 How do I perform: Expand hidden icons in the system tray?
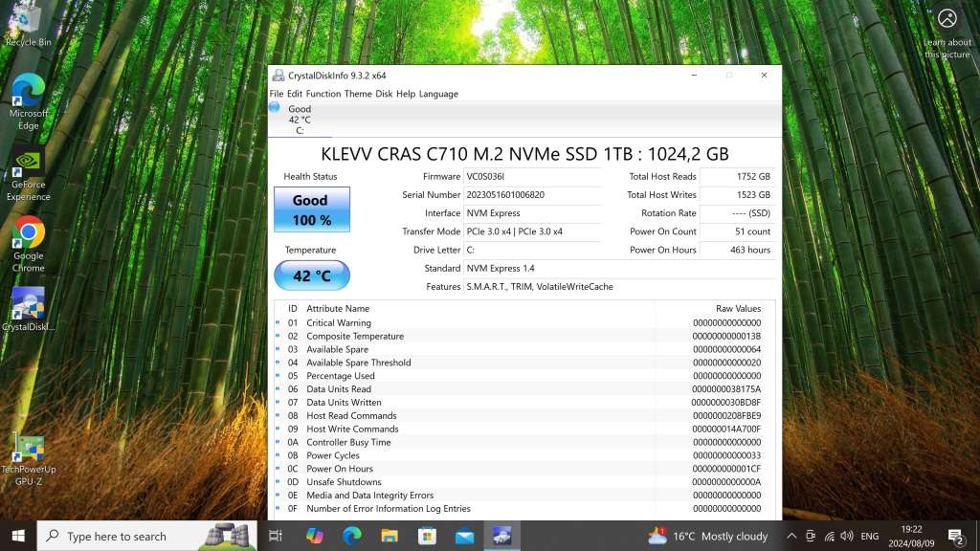click(791, 536)
